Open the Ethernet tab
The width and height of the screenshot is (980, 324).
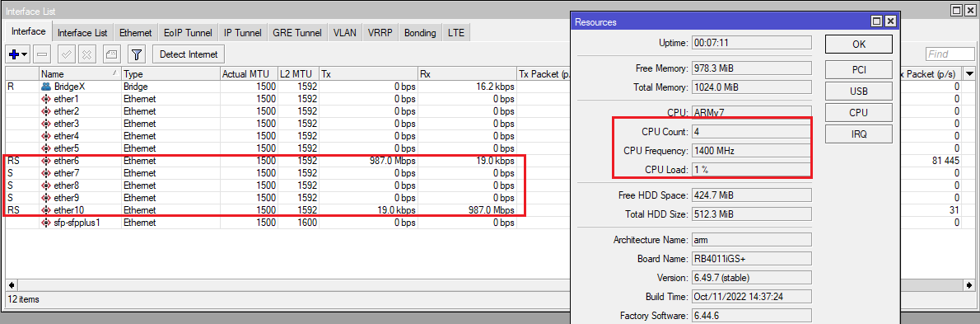(136, 32)
